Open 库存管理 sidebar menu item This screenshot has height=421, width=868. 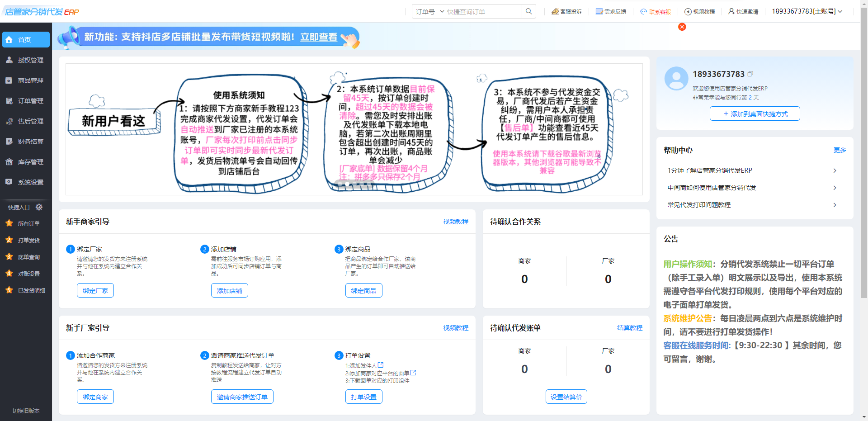(x=30, y=162)
